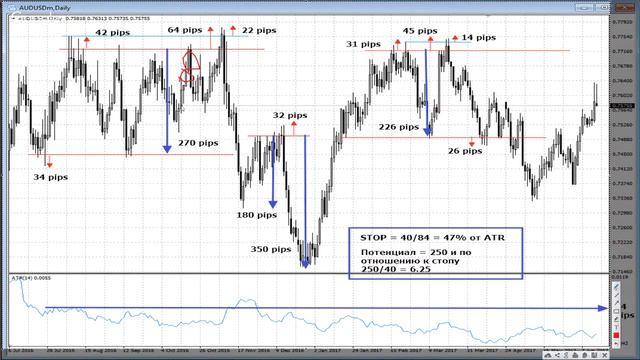The width and height of the screenshot is (640, 360).
Task: Print the captured screenshot
Action: [575, 355]
